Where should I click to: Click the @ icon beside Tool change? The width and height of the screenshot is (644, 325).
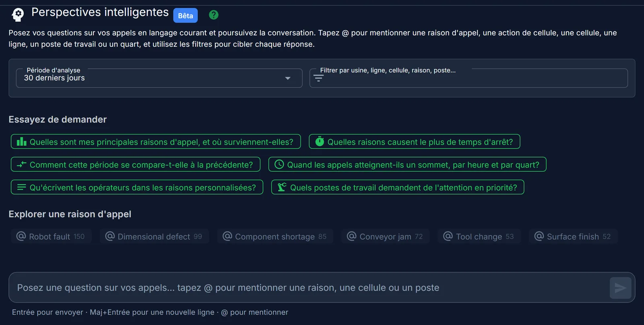pos(448,236)
